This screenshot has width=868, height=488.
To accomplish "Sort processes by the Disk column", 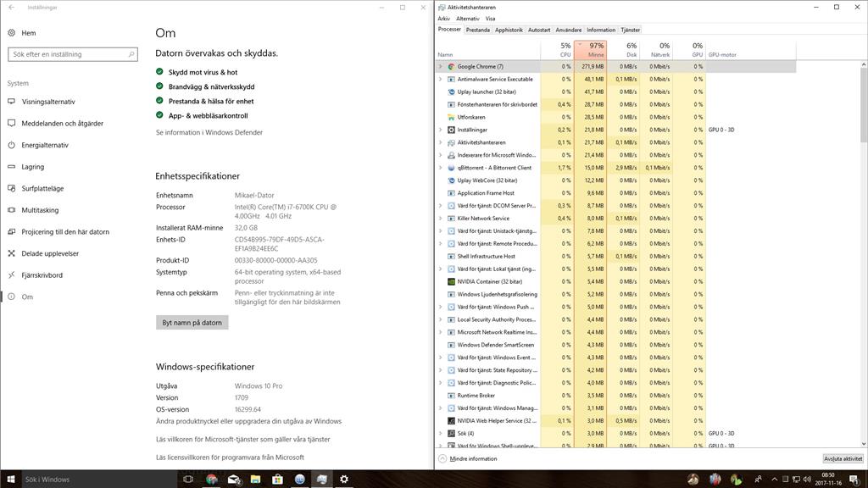I will pos(623,50).
